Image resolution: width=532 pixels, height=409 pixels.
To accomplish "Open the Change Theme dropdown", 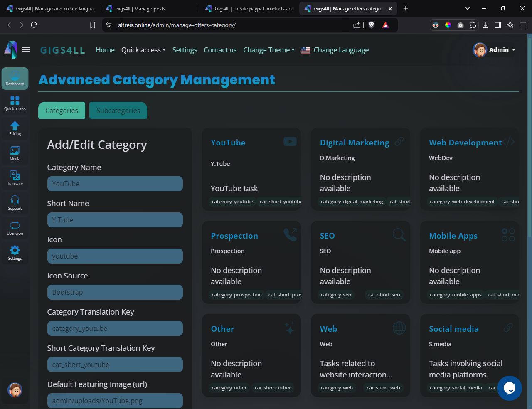I will [268, 50].
